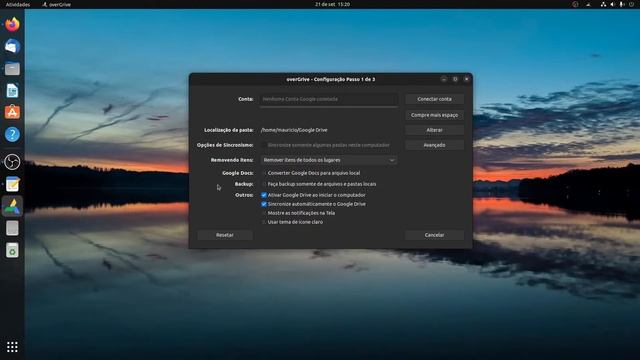Open Ubuntu Software store icon

point(12,112)
